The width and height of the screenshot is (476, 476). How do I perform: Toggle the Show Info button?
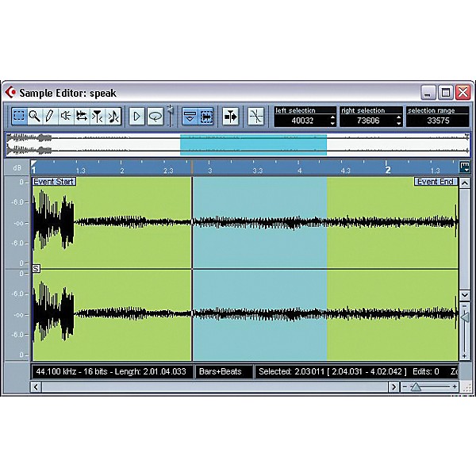[x=190, y=117]
